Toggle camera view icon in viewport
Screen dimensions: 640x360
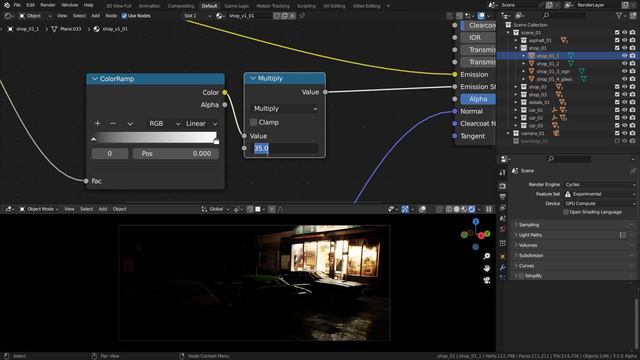tap(487, 280)
